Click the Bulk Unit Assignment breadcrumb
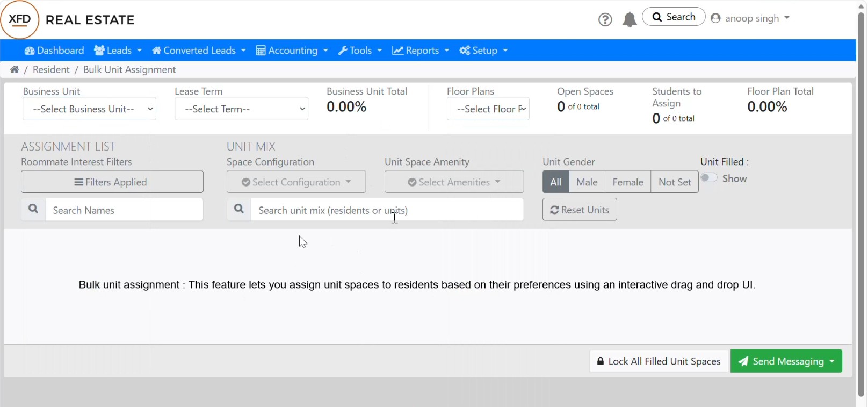Screen dimensions: 868x407 [x=129, y=70]
